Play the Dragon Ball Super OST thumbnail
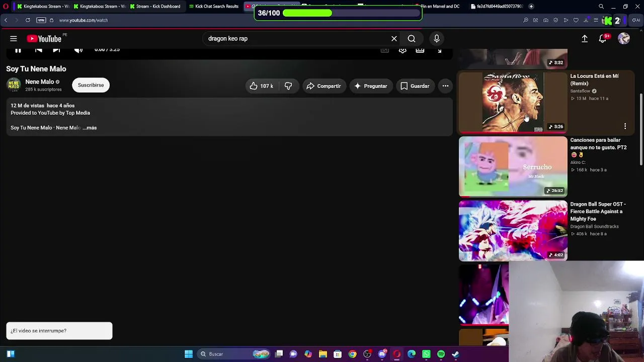Viewport: 644px width, 362px height. [x=513, y=231]
